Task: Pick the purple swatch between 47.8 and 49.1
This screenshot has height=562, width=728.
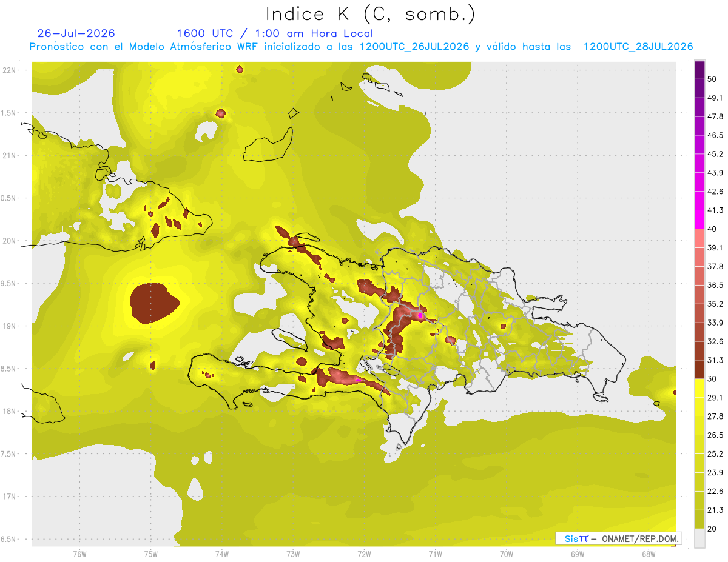Action: click(699, 107)
